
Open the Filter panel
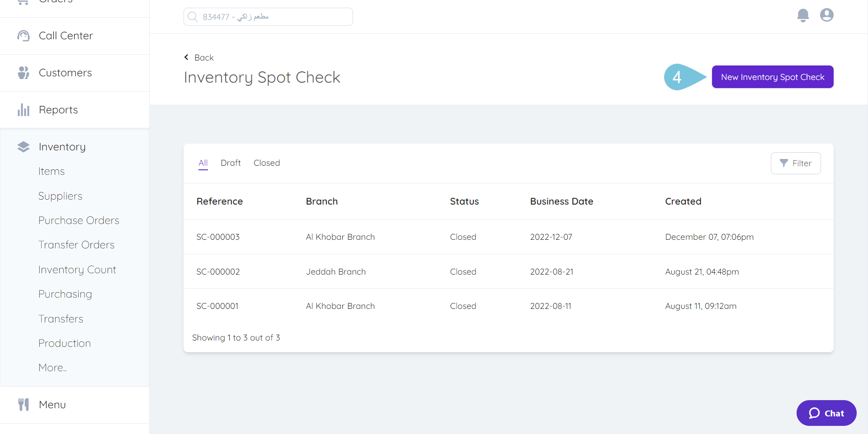796,163
